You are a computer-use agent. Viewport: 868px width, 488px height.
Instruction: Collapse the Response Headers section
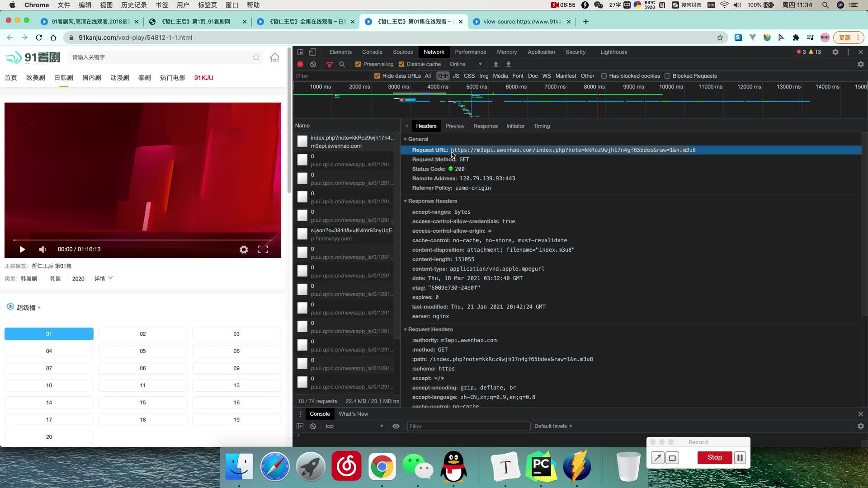click(x=405, y=201)
